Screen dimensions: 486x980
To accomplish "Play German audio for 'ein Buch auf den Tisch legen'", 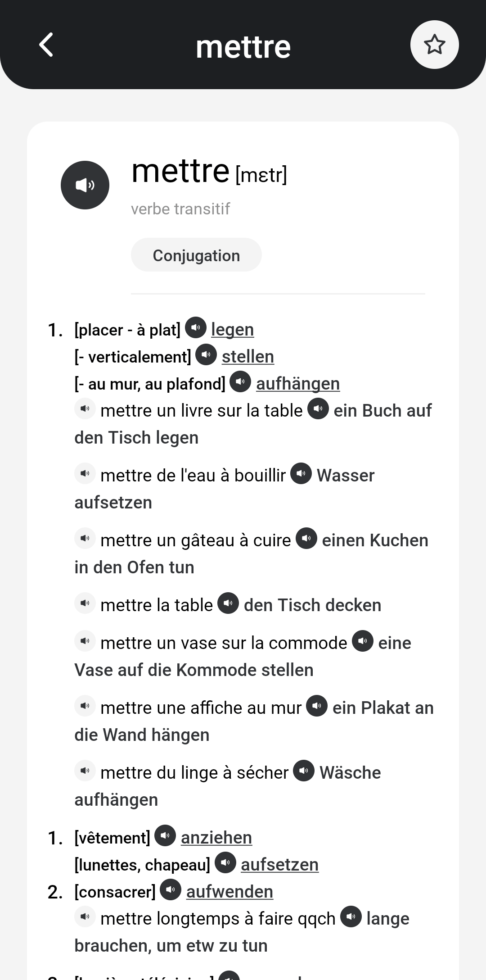I will point(318,409).
